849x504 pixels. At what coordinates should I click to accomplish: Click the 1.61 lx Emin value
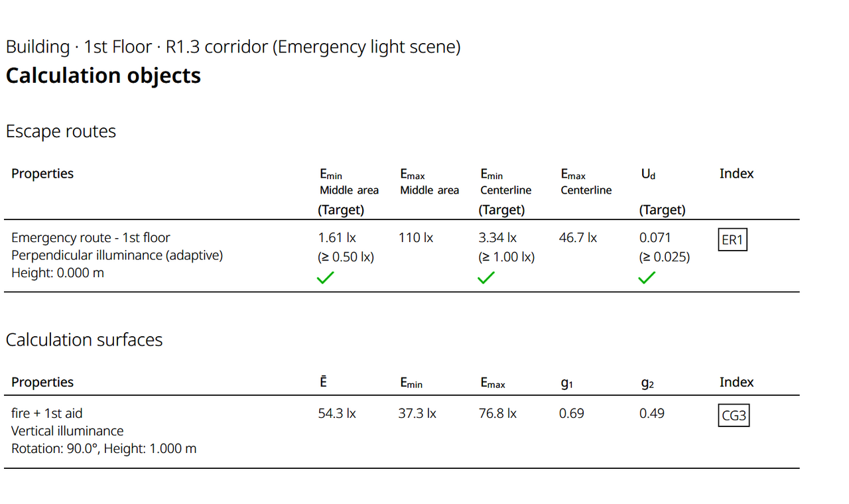click(337, 237)
